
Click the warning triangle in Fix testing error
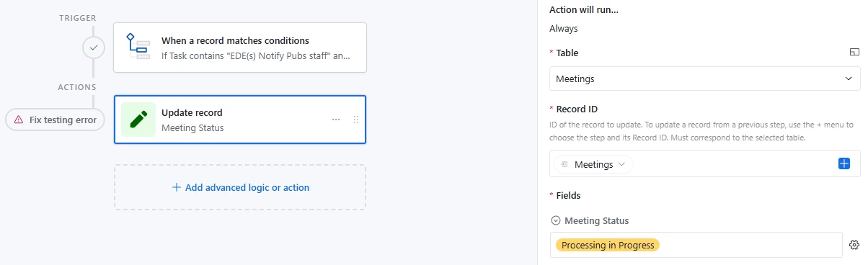pos(19,120)
